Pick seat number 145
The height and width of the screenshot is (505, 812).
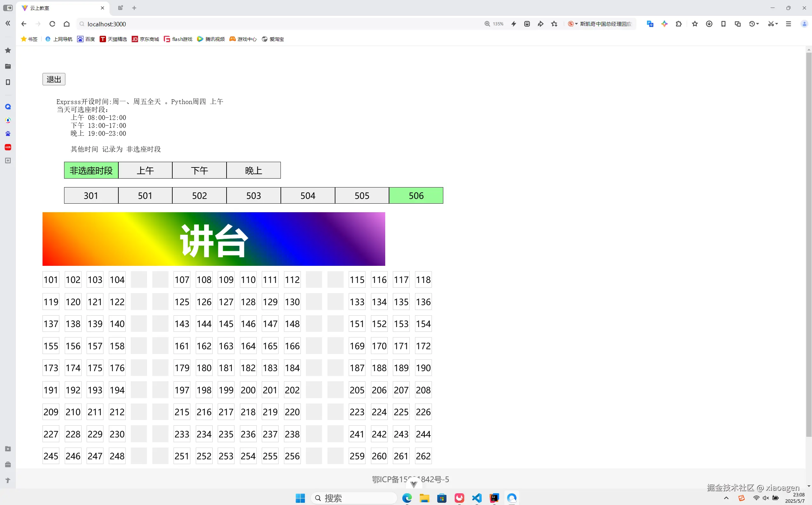[x=226, y=324]
